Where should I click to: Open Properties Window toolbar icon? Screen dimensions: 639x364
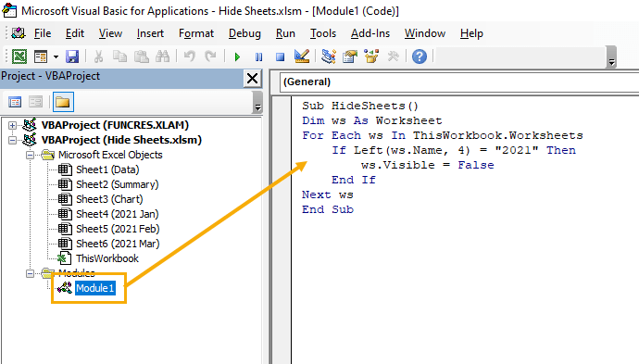[x=350, y=56]
